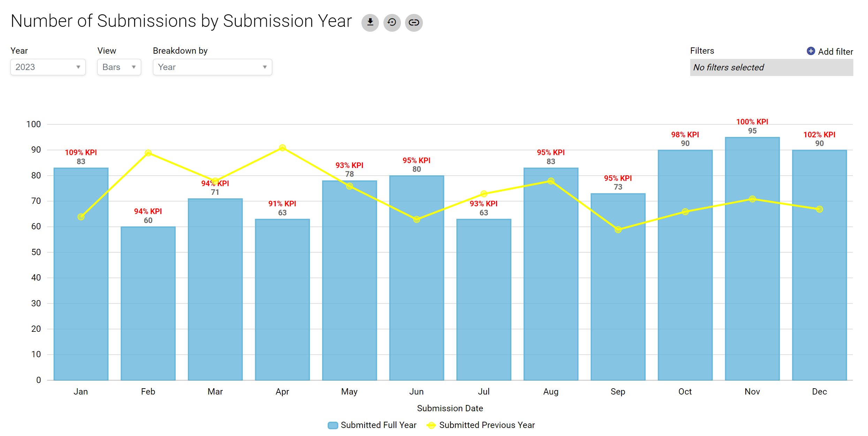Screen dimensions: 868x436
Task: Open the Year selector showing 2023
Action: click(48, 67)
